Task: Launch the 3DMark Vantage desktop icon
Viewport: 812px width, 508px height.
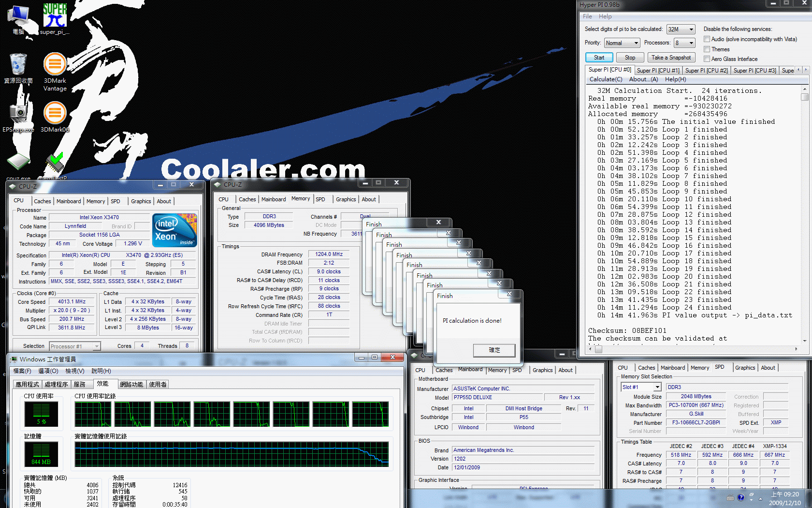Action: tap(55, 72)
